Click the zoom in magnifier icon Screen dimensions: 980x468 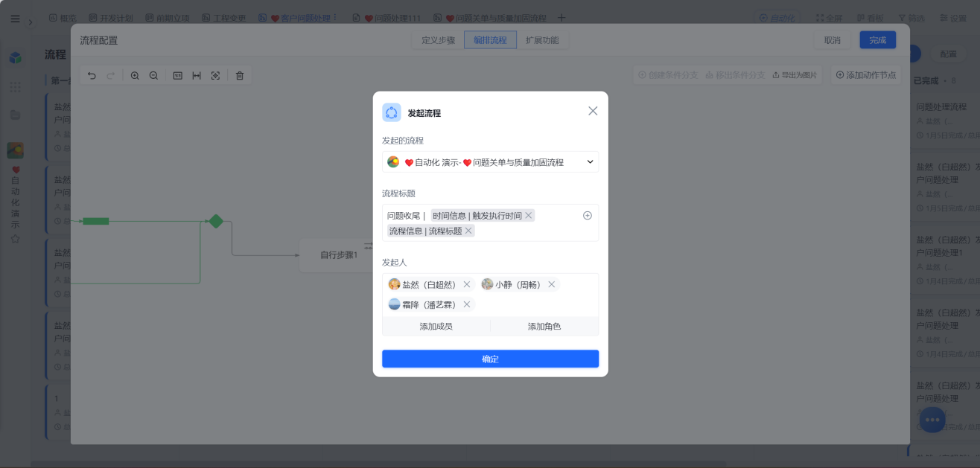pyautogui.click(x=135, y=75)
